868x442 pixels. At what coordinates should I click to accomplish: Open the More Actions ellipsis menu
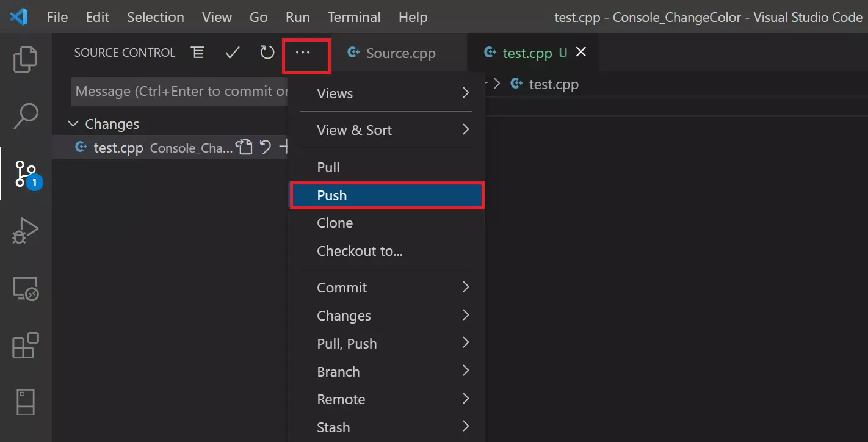[303, 53]
